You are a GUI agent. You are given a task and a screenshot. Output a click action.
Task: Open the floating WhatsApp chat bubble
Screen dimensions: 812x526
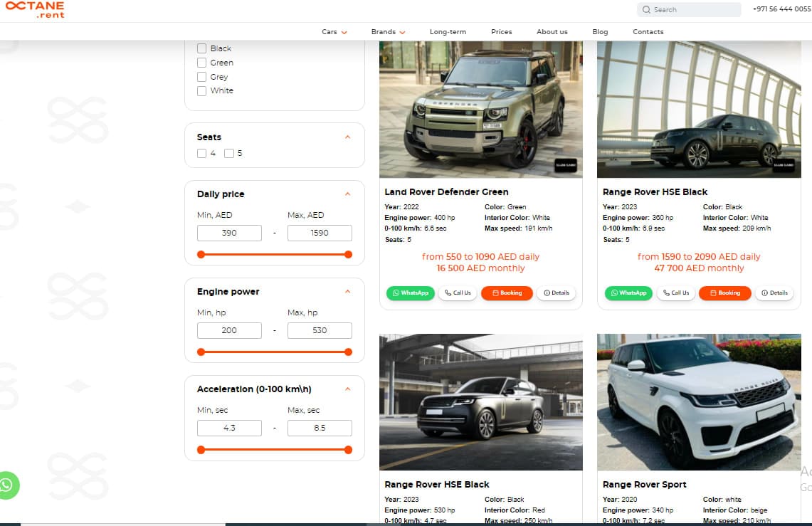(x=7, y=485)
